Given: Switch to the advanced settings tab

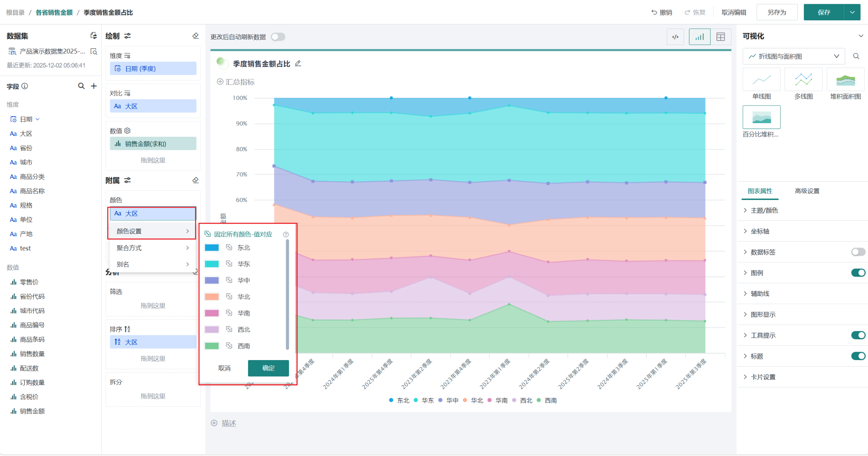Looking at the screenshot, I should coord(807,191).
